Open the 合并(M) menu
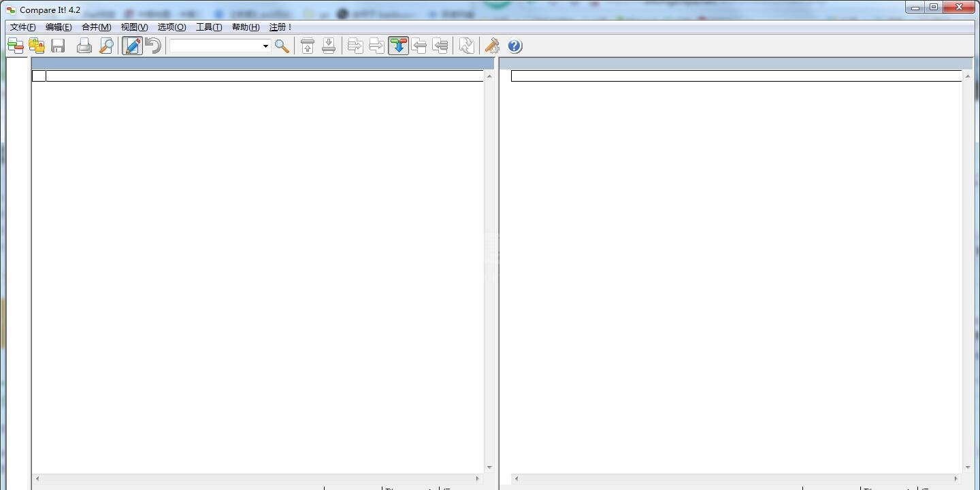 coord(96,27)
